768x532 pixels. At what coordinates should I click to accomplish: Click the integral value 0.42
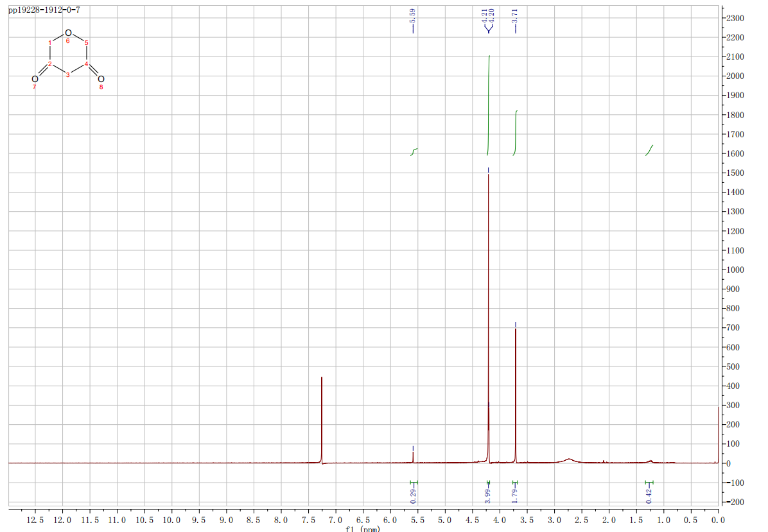649,494
